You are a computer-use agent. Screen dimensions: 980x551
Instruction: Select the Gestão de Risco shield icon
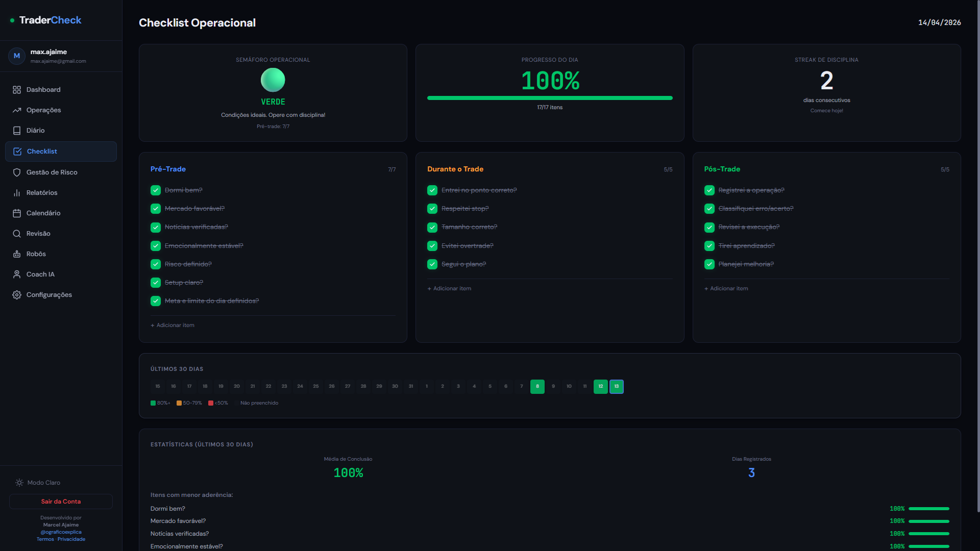click(17, 172)
